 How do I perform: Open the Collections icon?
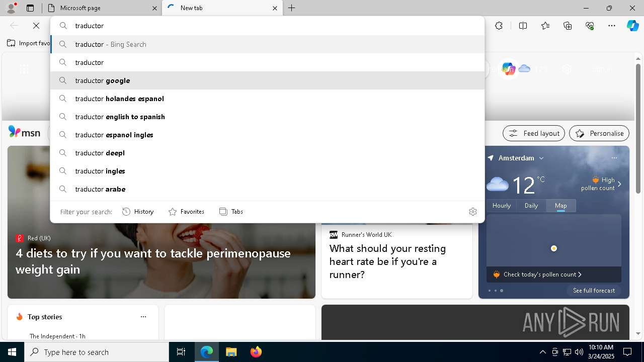tap(568, 26)
